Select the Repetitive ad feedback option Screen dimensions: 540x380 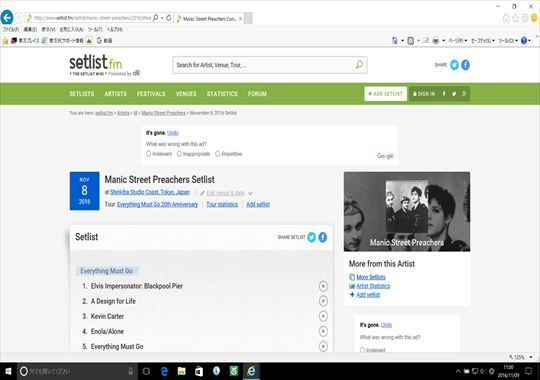pyautogui.click(x=218, y=154)
